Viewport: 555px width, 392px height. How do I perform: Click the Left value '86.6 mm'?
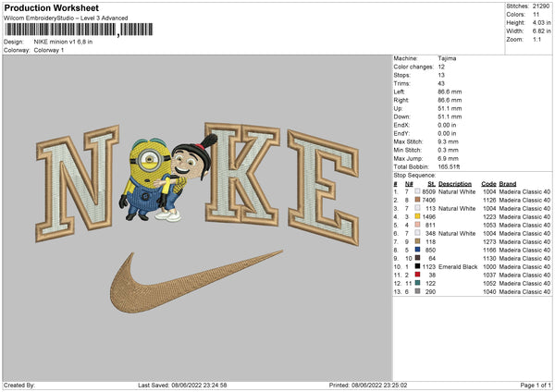click(450, 92)
